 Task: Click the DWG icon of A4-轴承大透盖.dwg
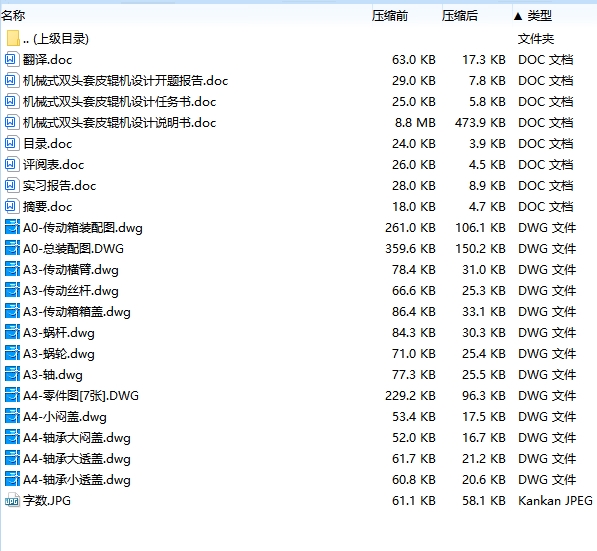[x=12, y=458]
